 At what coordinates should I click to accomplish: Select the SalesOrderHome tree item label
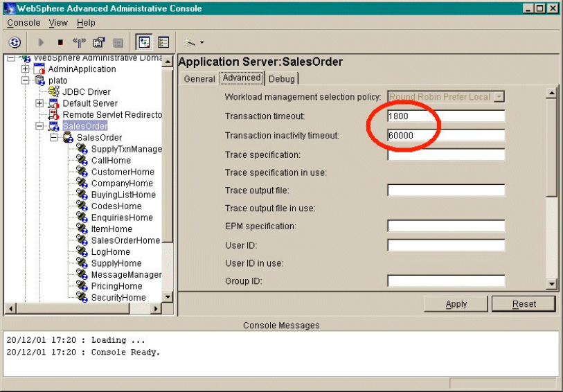[125, 240]
